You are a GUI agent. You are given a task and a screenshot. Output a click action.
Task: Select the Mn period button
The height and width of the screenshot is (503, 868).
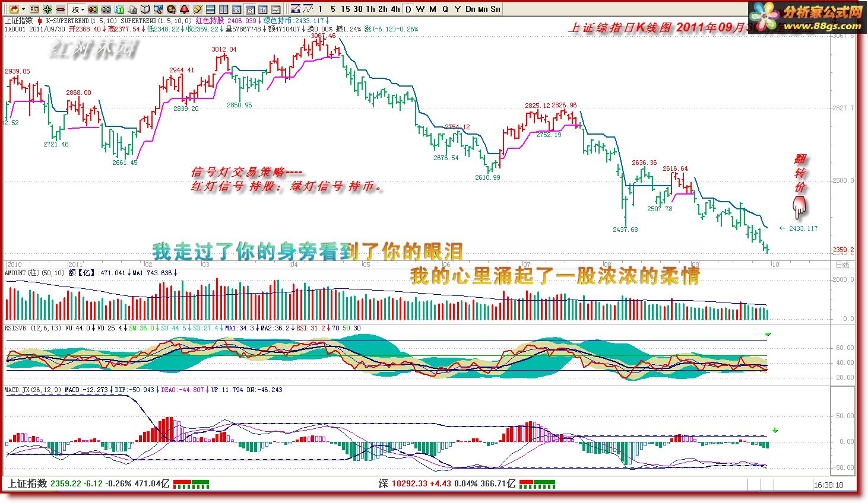click(x=483, y=9)
